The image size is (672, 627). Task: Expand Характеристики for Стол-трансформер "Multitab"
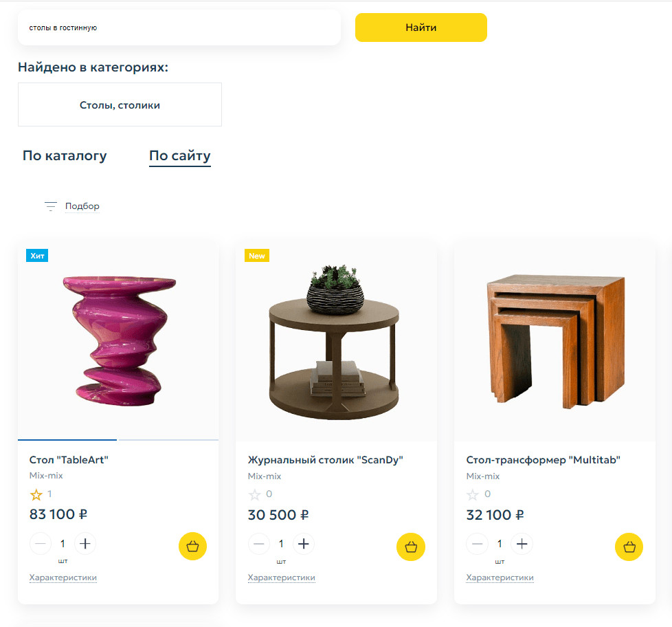pos(500,578)
